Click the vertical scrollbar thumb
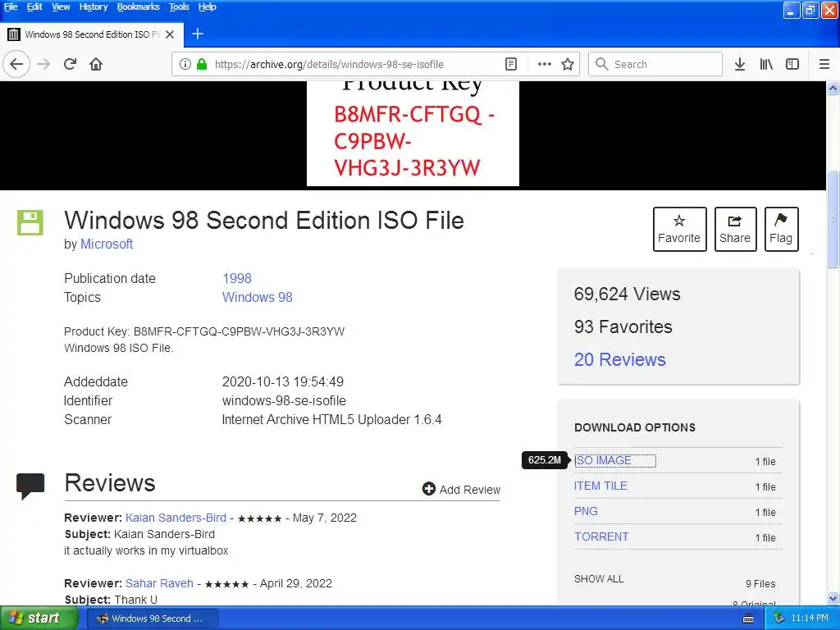 tap(833, 218)
